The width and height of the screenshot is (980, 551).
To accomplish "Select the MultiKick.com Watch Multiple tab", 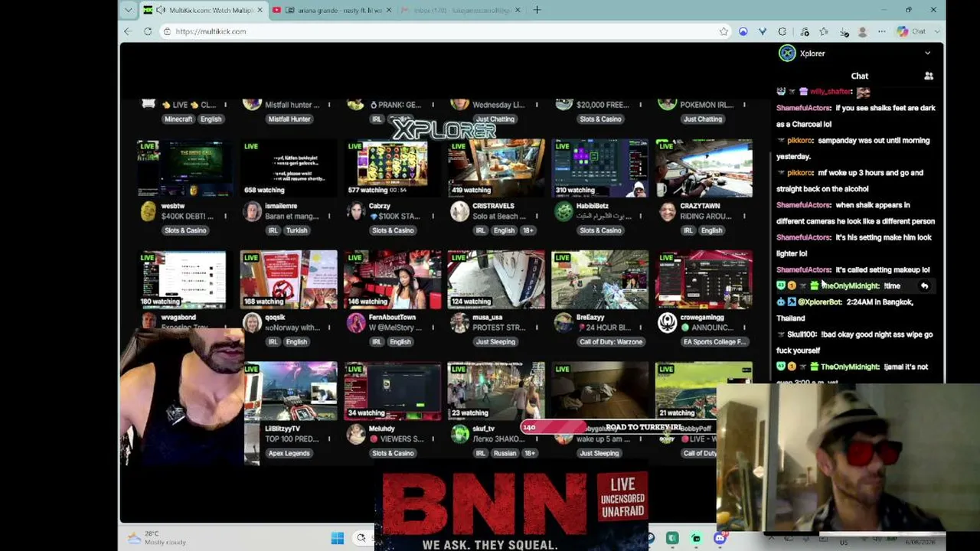I will click(x=201, y=10).
